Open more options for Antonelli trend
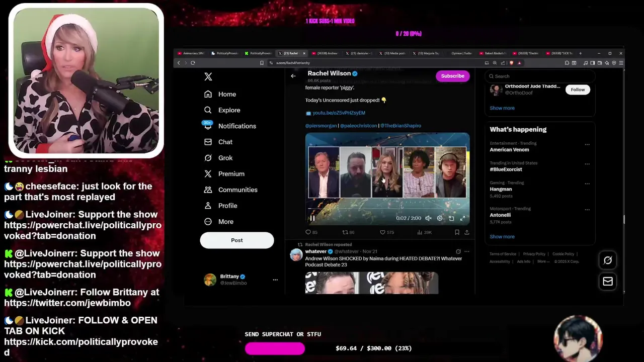The image size is (644, 362). coord(587,210)
